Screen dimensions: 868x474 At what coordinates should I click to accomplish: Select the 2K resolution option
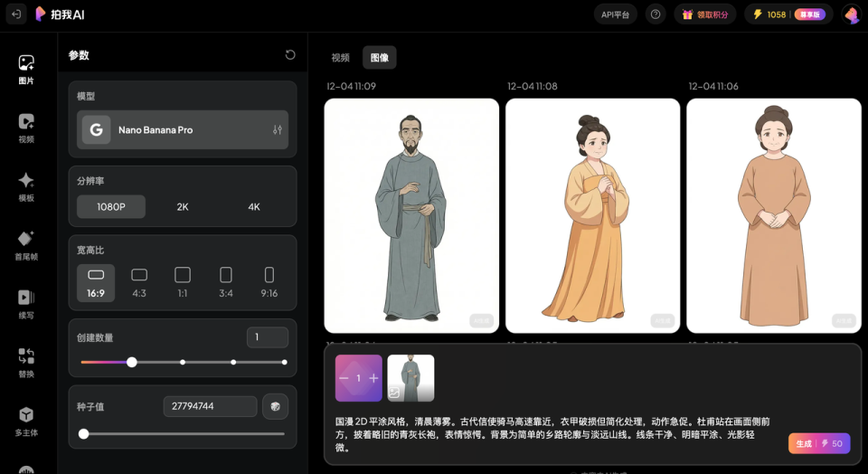tap(183, 206)
